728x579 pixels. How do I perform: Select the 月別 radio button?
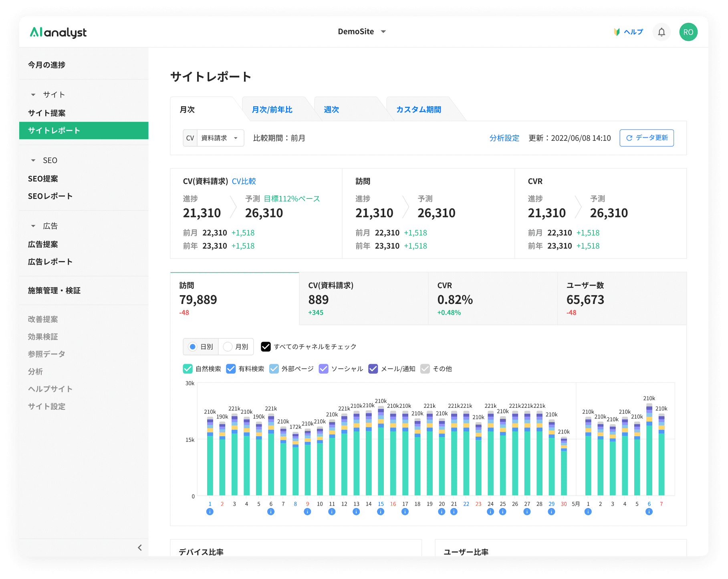coord(228,347)
